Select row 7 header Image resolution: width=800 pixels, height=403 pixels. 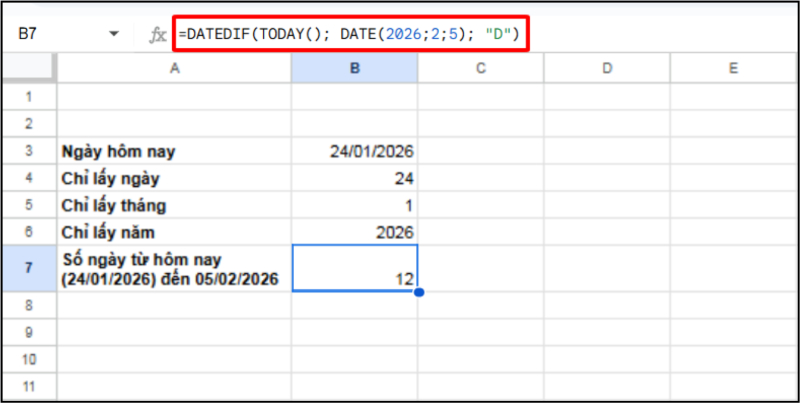[28, 268]
